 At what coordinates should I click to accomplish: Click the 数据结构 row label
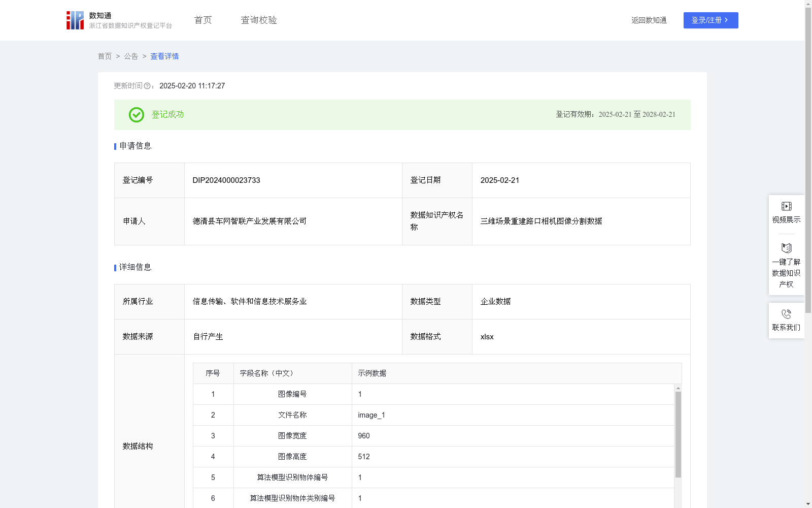pyautogui.click(x=138, y=447)
